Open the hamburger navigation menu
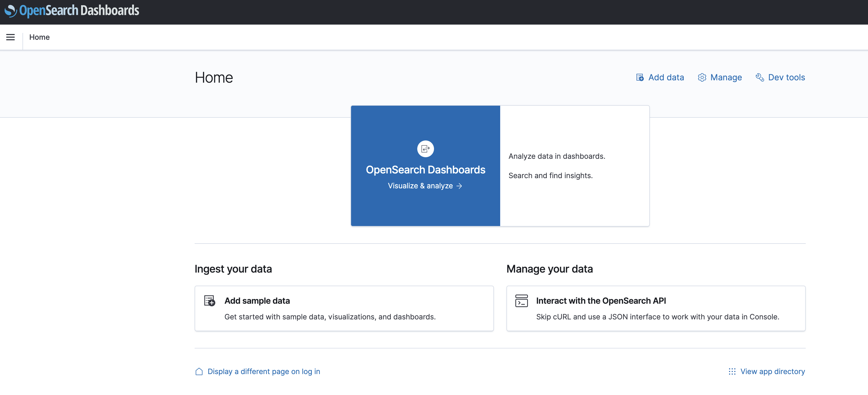868x395 pixels. click(x=10, y=37)
